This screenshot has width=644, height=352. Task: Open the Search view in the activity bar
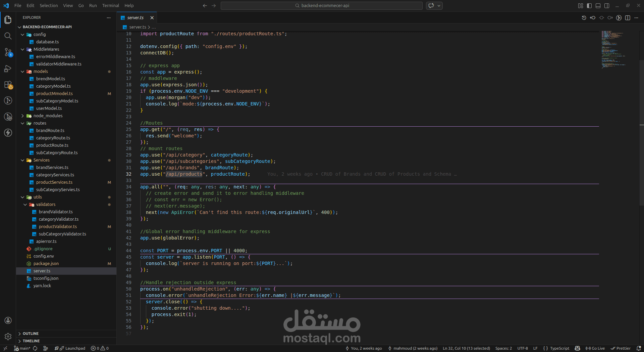point(8,36)
